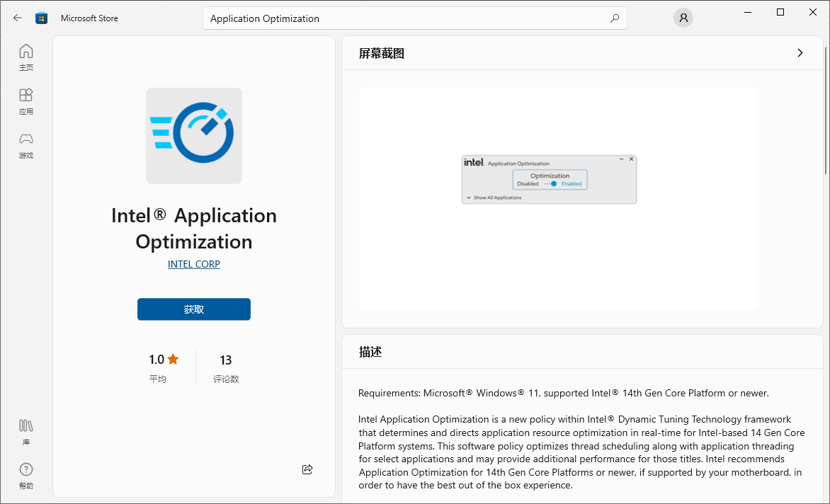The image size is (830, 504).
Task: Click the share icon below the app details
Action: coord(307,469)
